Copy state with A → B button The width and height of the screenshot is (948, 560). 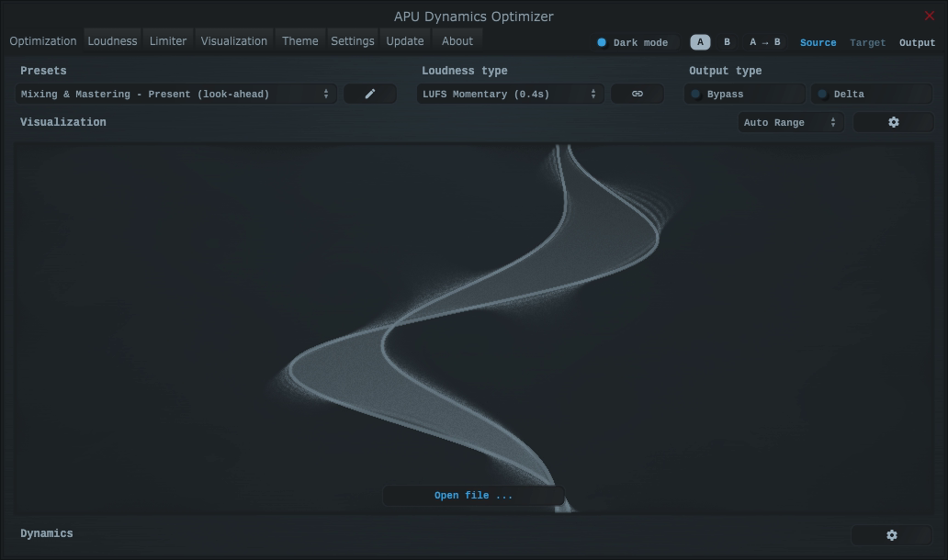pos(765,41)
